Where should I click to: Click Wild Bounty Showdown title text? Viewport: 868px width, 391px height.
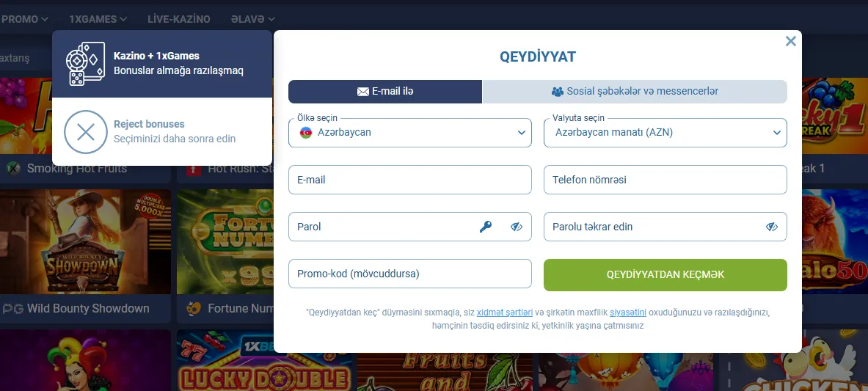[x=88, y=309]
